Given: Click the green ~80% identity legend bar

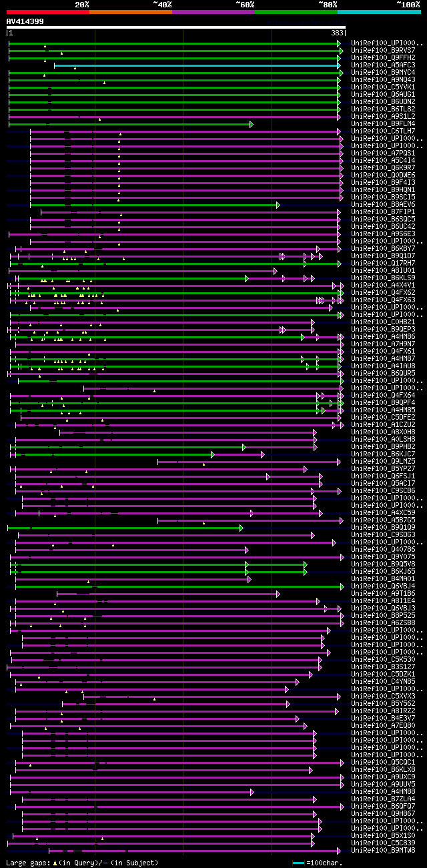Looking at the screenshot, I should click(x=296, y=12).
